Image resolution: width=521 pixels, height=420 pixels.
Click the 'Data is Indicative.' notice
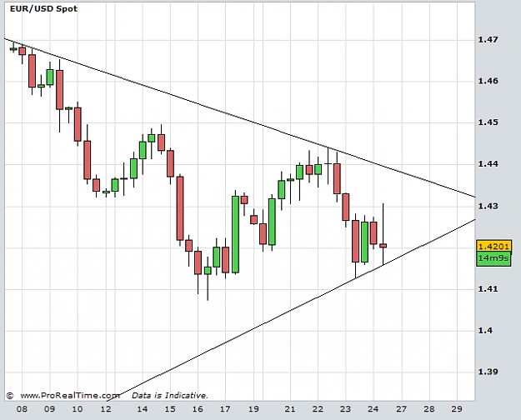(x=170, y=395)
